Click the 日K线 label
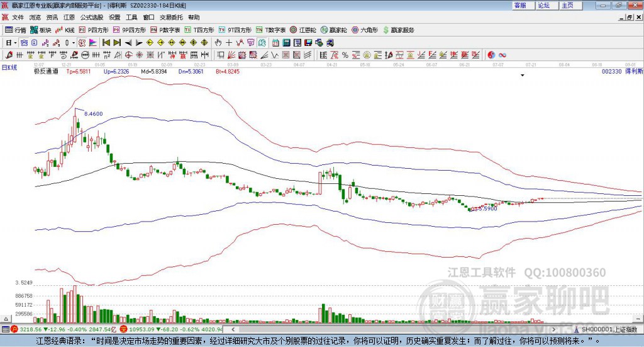The width and height of the screenshot is (644, 347). (9, 68)
